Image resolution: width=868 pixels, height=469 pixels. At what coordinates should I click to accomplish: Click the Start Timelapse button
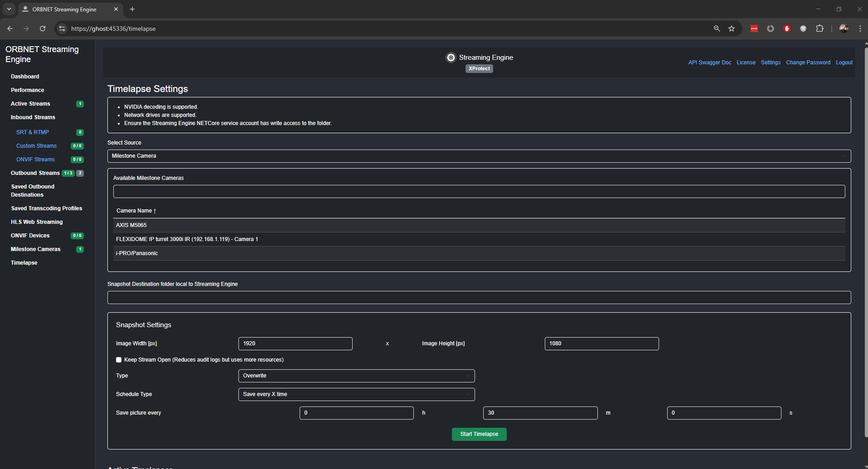point(479,434)
